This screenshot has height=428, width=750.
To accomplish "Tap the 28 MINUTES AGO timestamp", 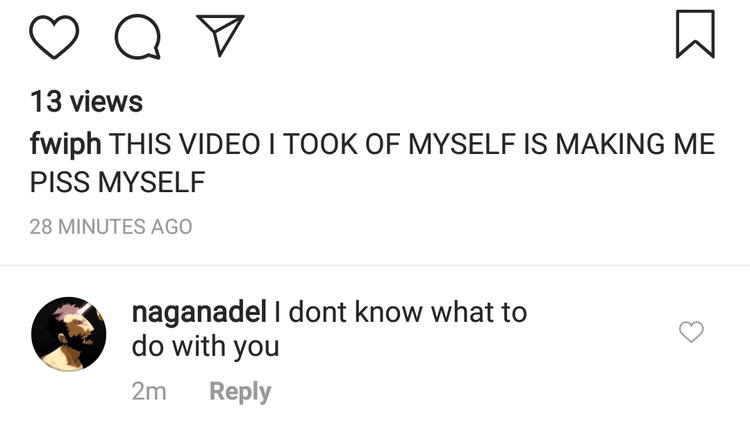I will click(110, 227).
